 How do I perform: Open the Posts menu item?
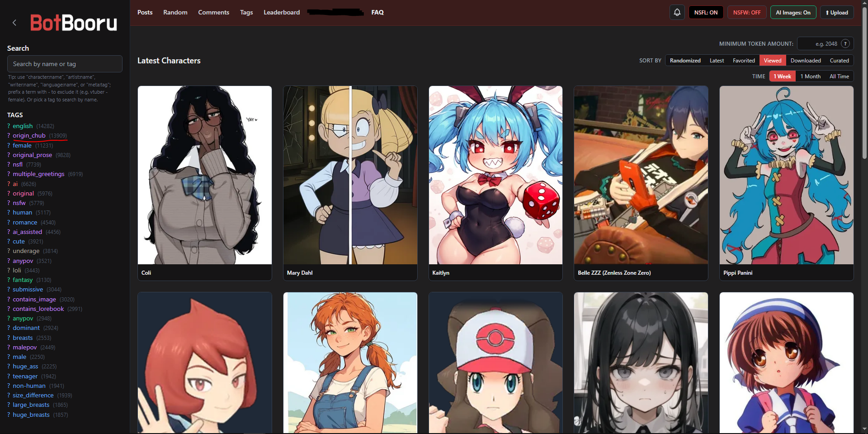(x=145, y=12)
